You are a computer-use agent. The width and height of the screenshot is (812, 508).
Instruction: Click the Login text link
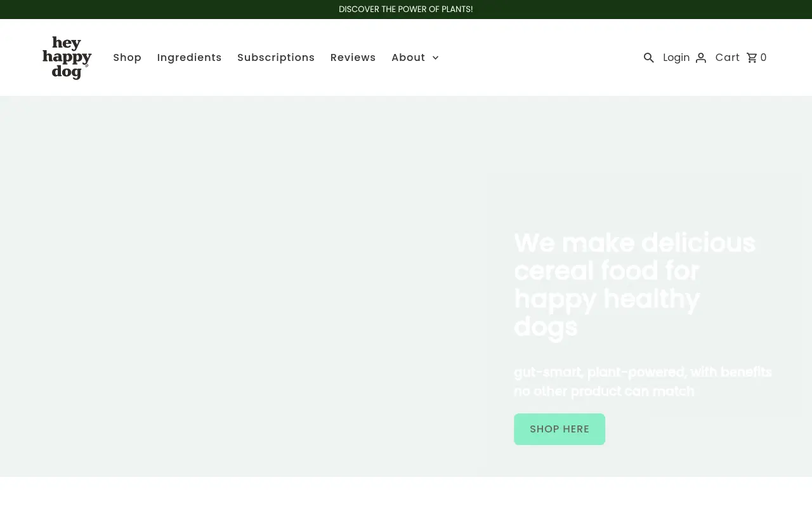pyautogui.click(x=676, y=58)
